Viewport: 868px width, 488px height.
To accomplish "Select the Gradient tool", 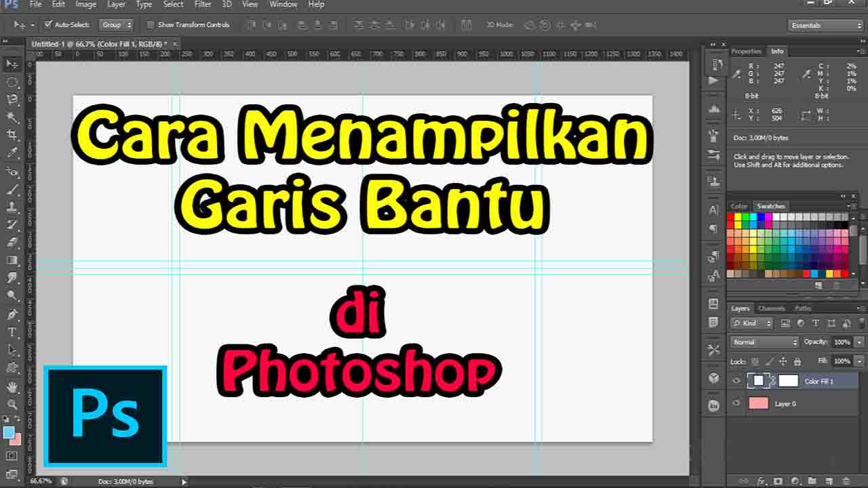I will tap(12, 260).
